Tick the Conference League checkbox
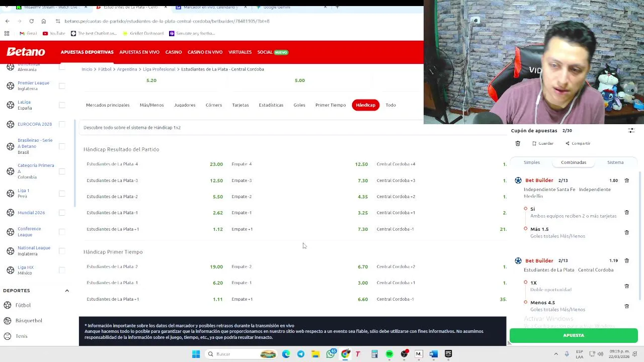 coord(62,232)
